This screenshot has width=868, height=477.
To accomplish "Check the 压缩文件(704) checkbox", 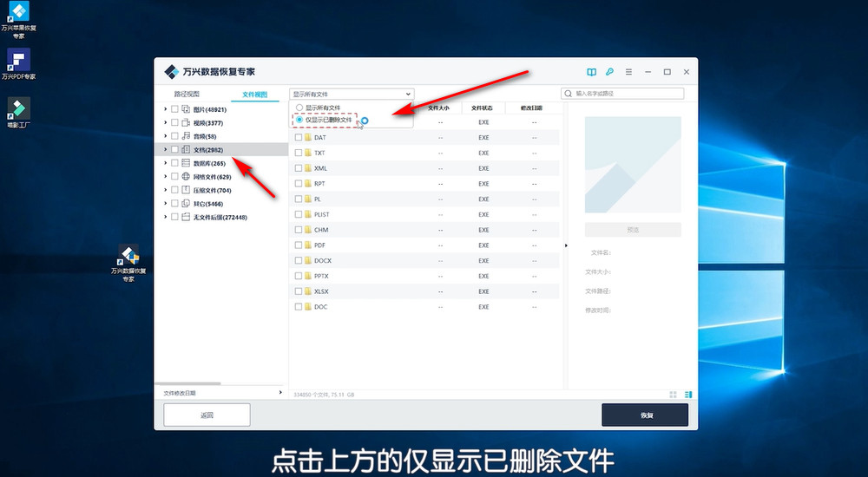I will click(174, 190).
